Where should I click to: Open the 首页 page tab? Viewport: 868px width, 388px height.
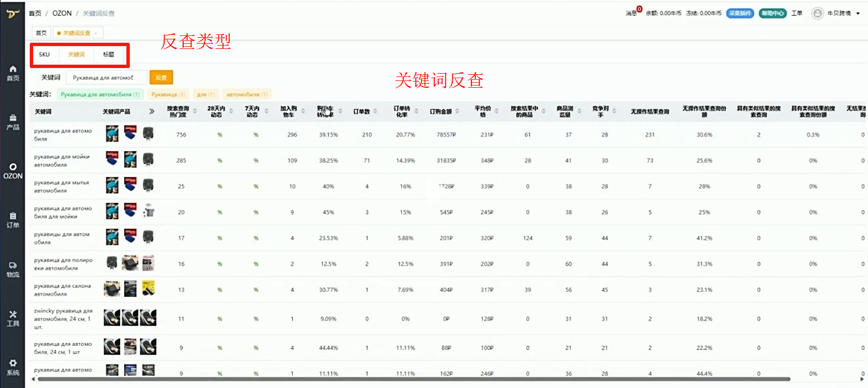coord(41,33)
